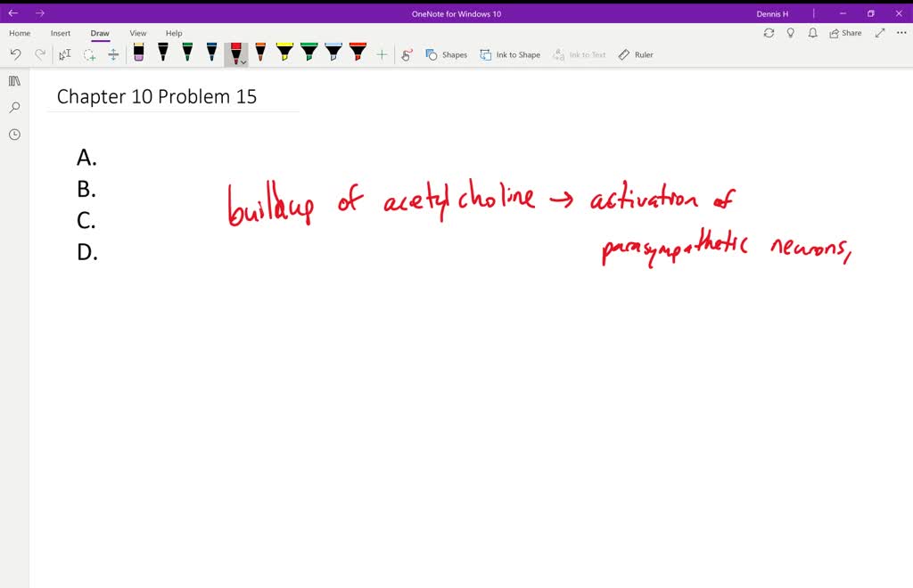Screen dimensions: 913x588
Task: Select the text/object selection cursor tool
Action: coord(64,54)
